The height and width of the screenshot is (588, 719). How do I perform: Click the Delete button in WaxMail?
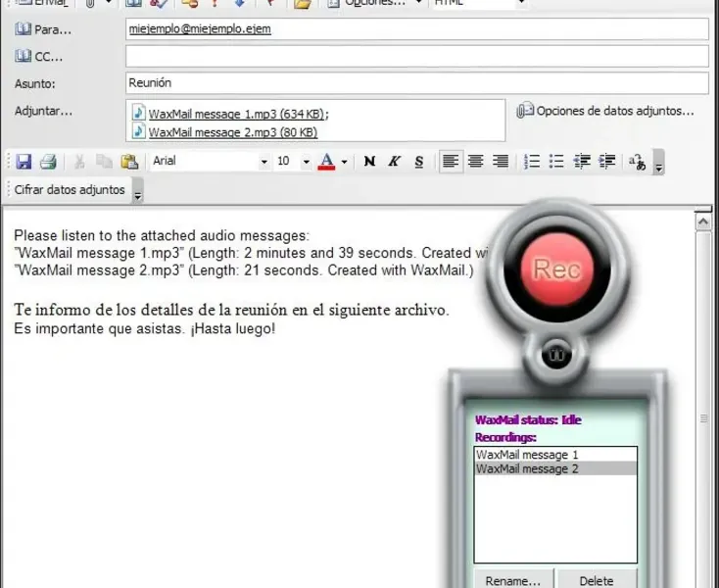597,580
